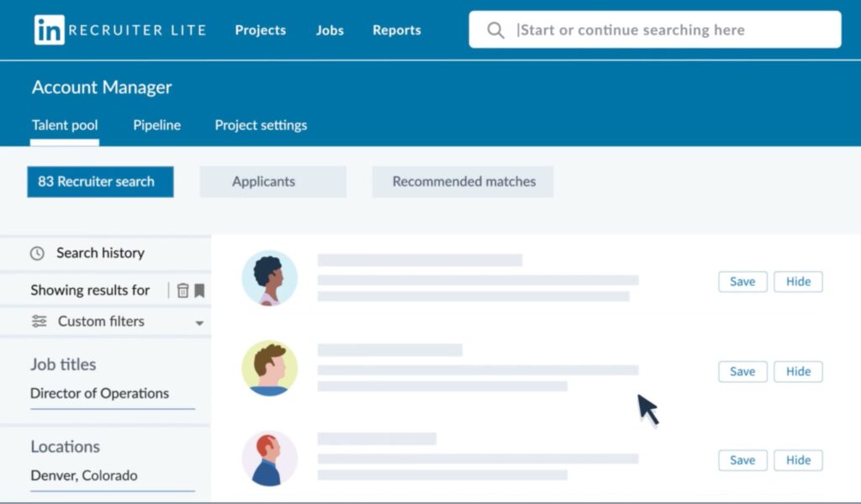
Task: Hide the second candidate result
Action: (797, 371)
